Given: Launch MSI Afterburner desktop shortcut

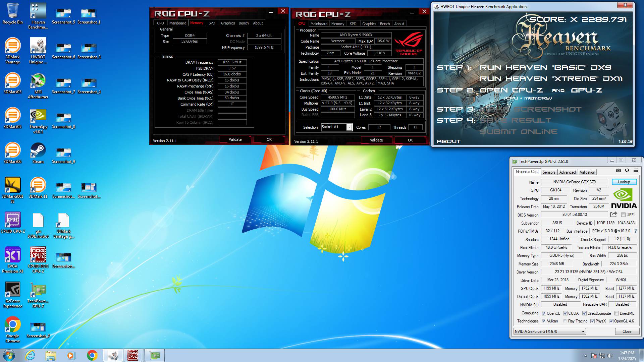Looking at the screenshot, I should click(38, 85).
